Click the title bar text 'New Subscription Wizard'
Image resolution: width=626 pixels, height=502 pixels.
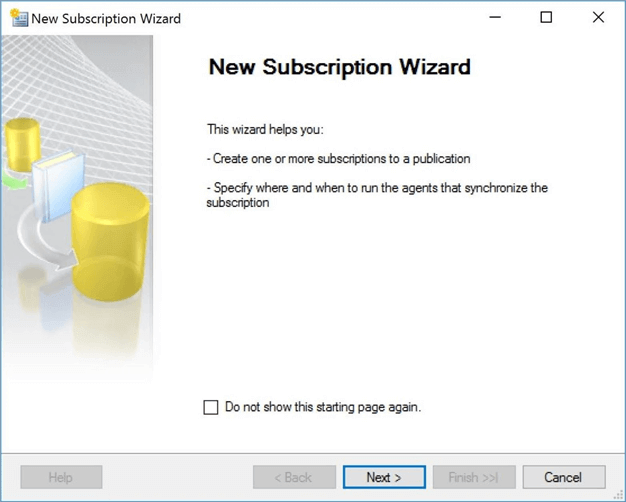(106, 19)
